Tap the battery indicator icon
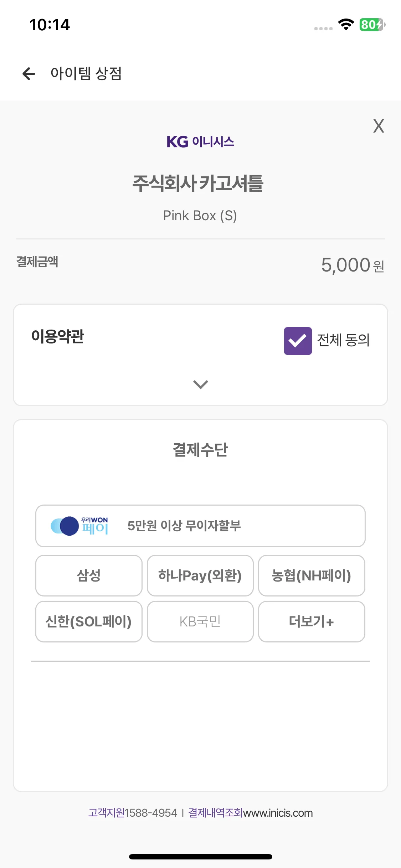 click(x=372, y=25)
